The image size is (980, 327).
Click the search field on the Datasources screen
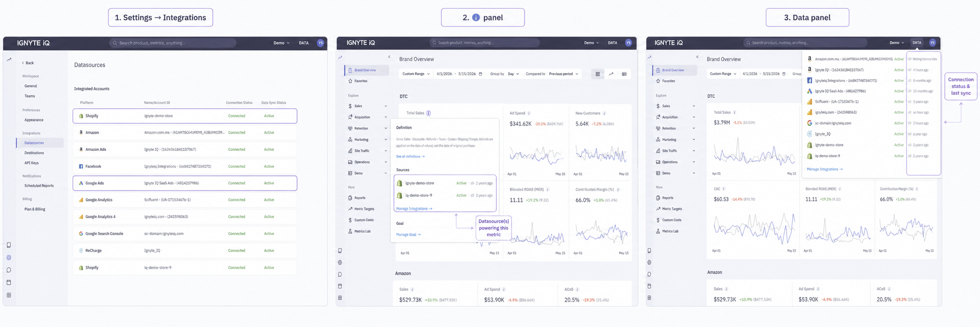tap(173, 43)
